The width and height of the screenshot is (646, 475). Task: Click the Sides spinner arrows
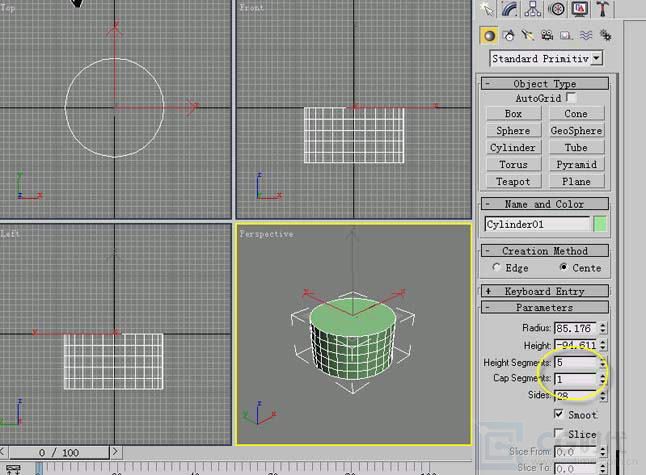point(603,395)
